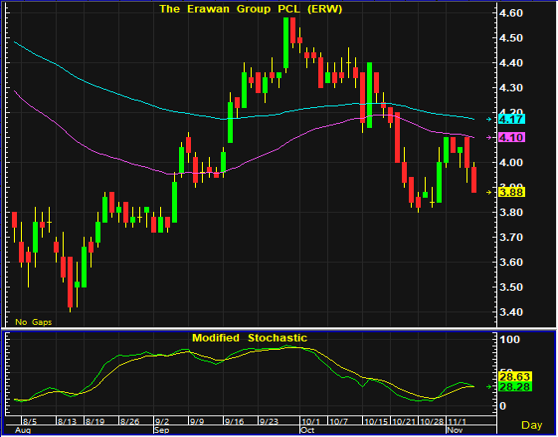Click the 4.40 price axis label
Image resolution: width=558 pixels, height=437 pixels.
click(x=511, y=63)
